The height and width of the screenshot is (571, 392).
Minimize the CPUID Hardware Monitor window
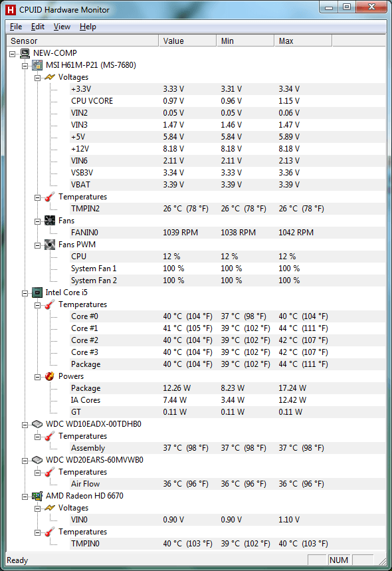[329, 7]
